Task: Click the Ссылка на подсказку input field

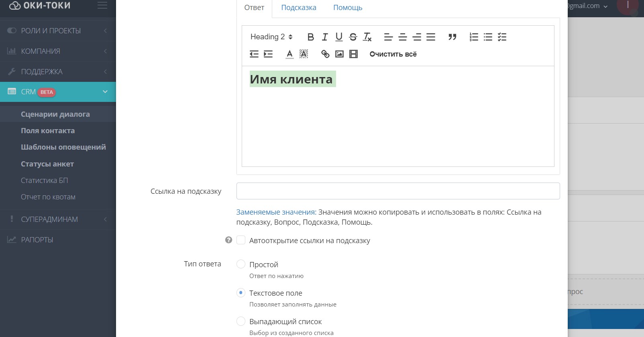Action: [398, 191]
